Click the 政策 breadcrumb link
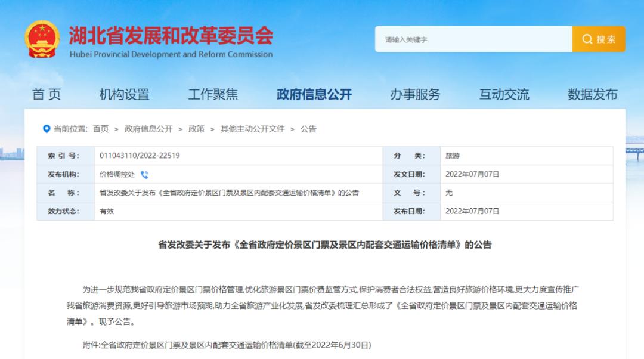 pyautogui.click(x=196, y=129)
